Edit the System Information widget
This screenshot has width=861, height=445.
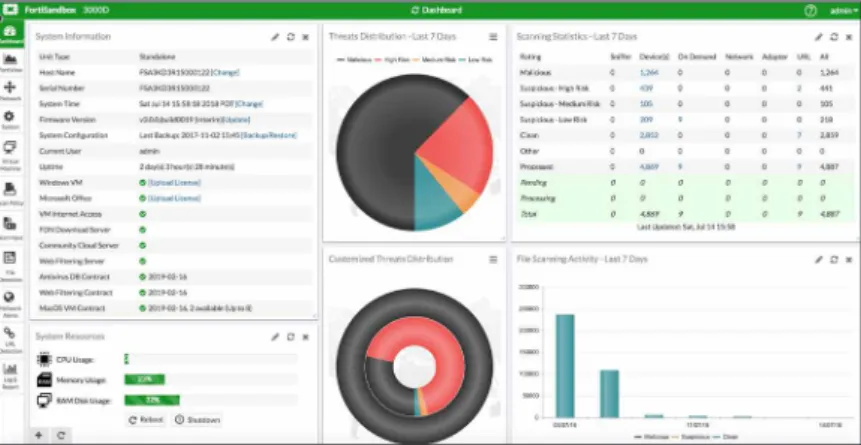(x=275, y=37)
